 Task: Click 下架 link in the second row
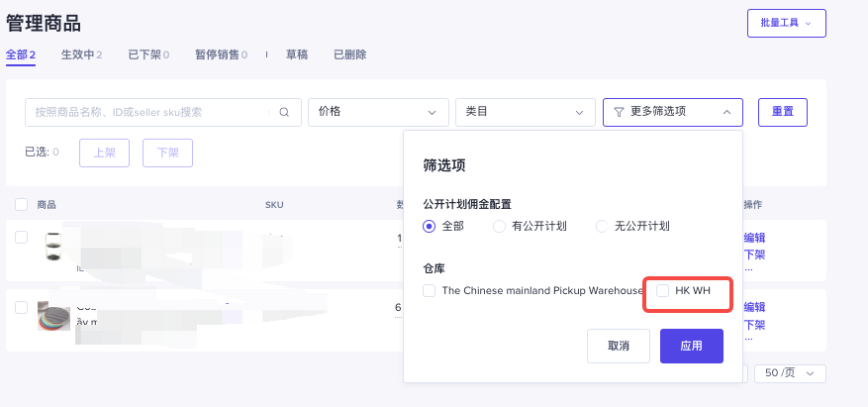coord(754,325)
